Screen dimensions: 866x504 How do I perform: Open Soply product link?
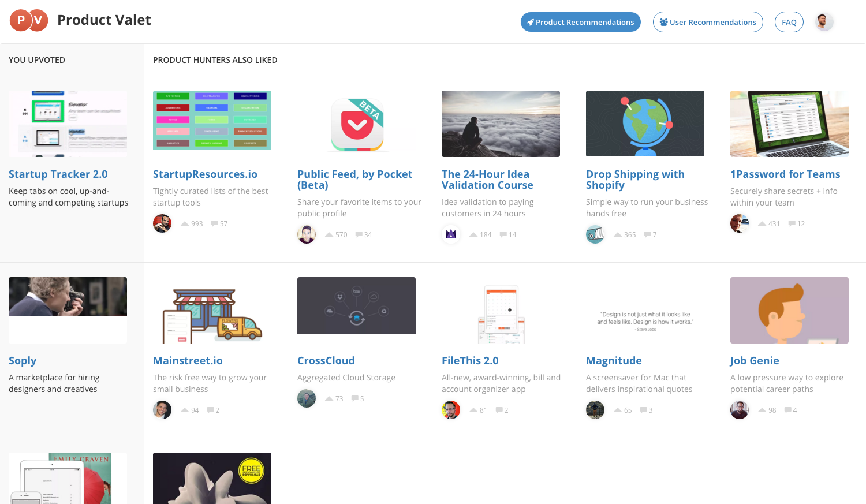23,361
